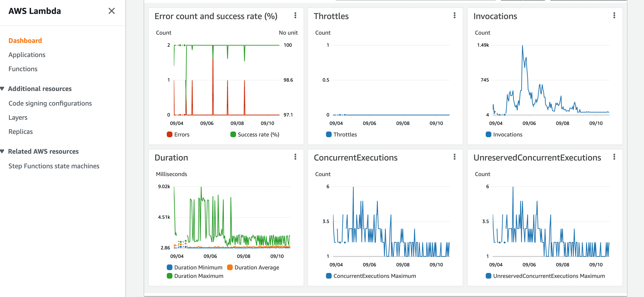Open the Applications page
644x297 pixels.
point(27,55)
